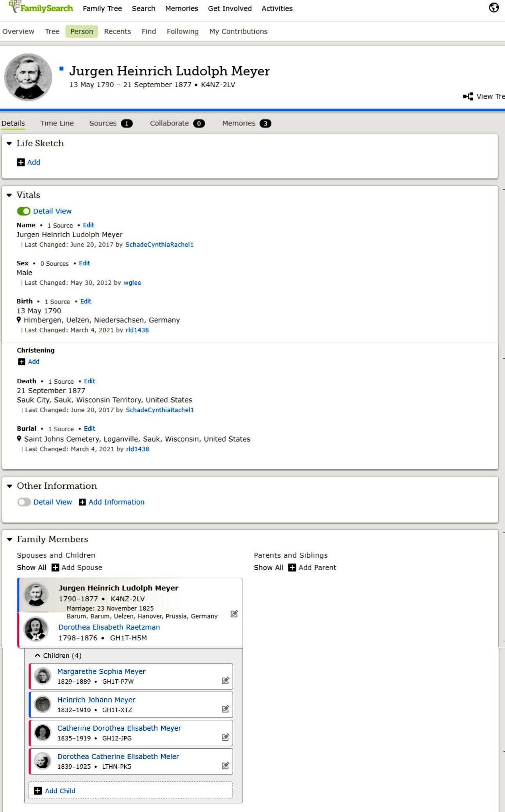Click the Add Parent plus icon
The width and height of the screenshot is (505, 812).
point(292,567)
